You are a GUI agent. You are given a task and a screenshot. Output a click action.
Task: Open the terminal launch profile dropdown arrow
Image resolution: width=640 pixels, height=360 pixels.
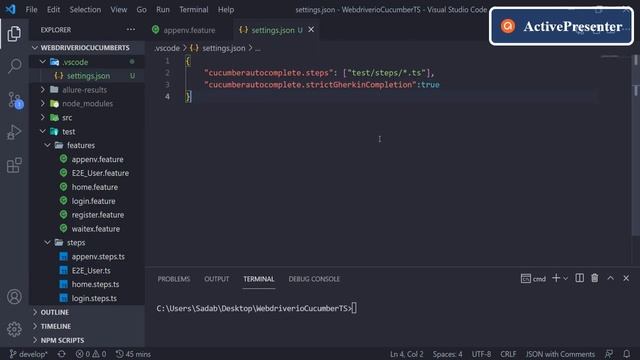(566, 278)
